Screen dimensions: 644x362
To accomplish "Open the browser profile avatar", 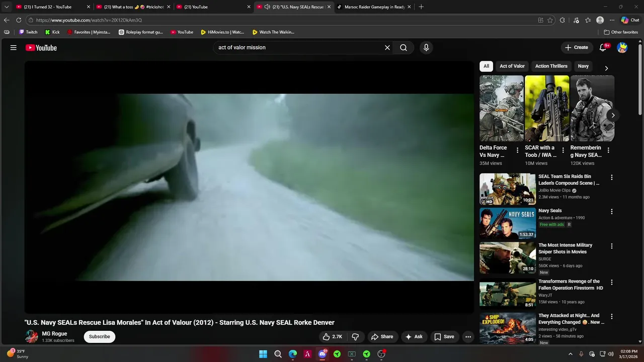I will (x=600, y=20).
